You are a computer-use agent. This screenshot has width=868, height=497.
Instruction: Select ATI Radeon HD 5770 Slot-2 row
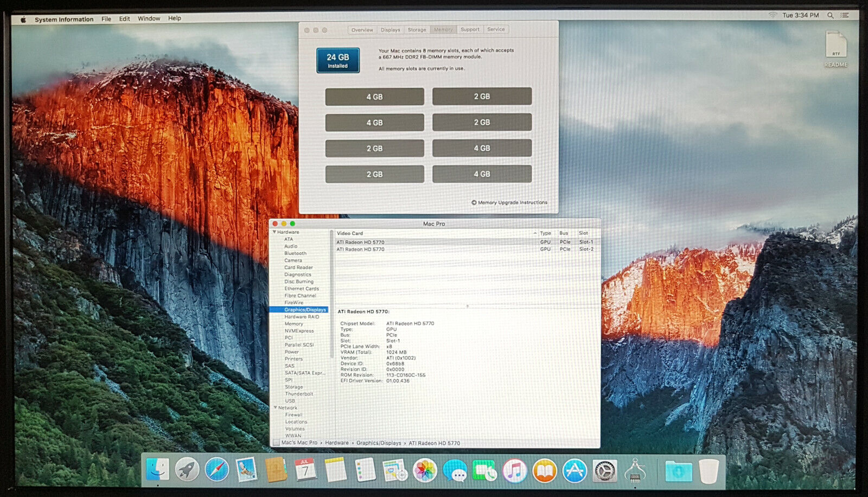click(x=467, y=250)
